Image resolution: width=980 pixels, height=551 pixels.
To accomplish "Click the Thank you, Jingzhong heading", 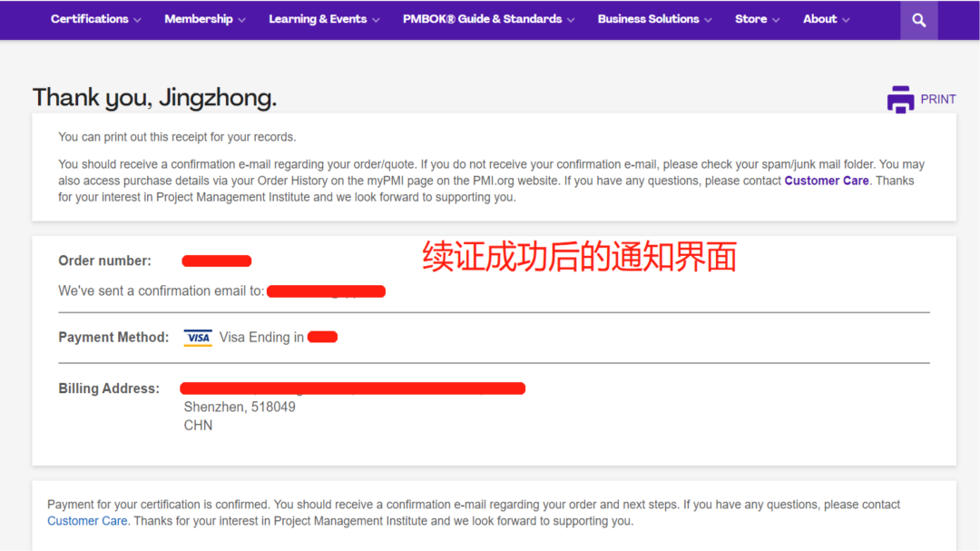I will point(154,98).
